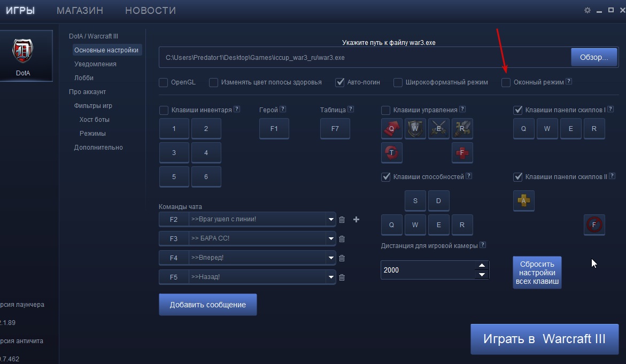
Task: Click the Герой F1 hotkey button
Action: click(274, 128)
